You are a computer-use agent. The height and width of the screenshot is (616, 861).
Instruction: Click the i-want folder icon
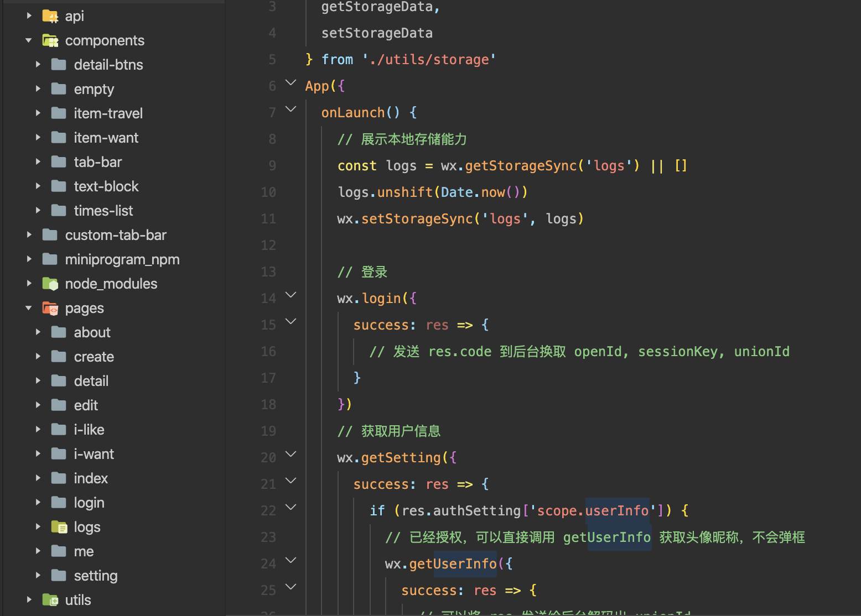pos(59,454)
